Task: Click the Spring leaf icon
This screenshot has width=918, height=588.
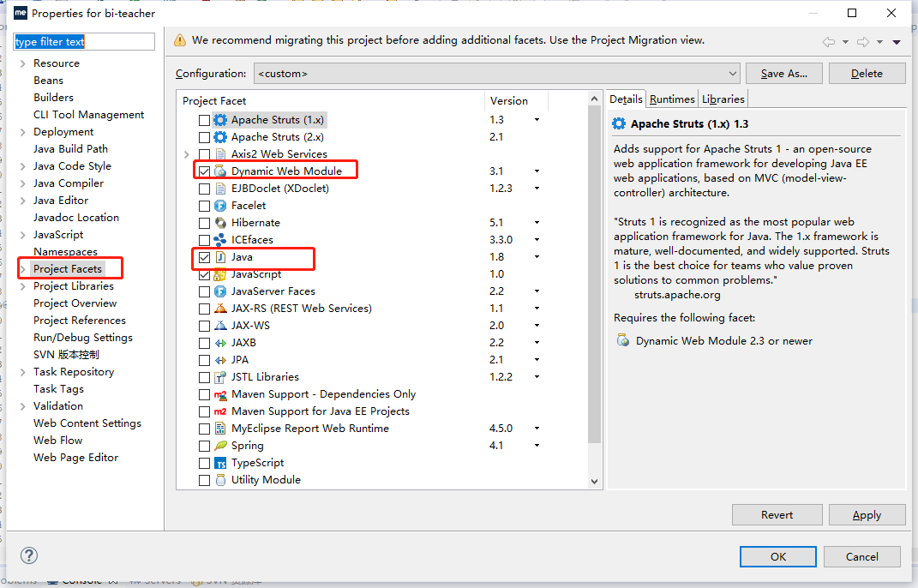Action: (220, 446)
